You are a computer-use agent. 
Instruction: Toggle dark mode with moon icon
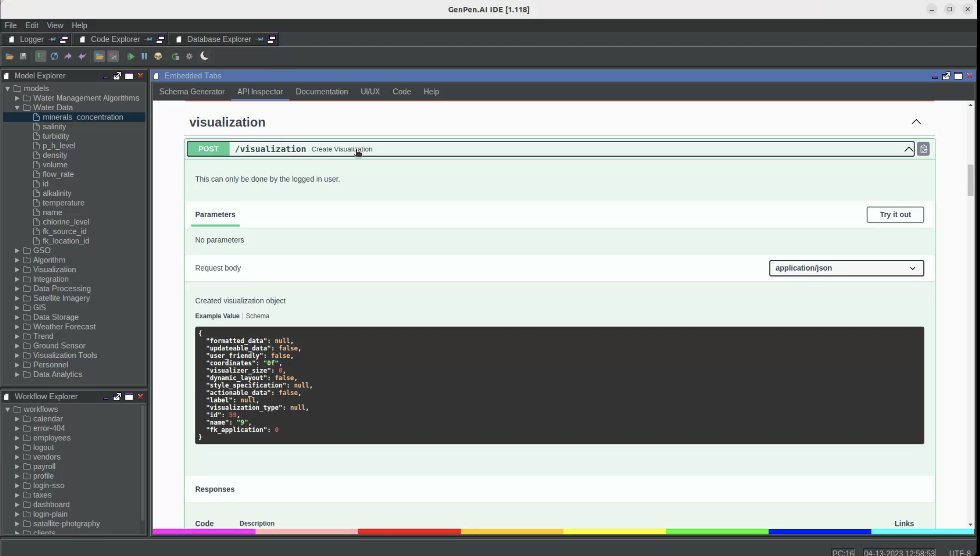click(204, 56)
